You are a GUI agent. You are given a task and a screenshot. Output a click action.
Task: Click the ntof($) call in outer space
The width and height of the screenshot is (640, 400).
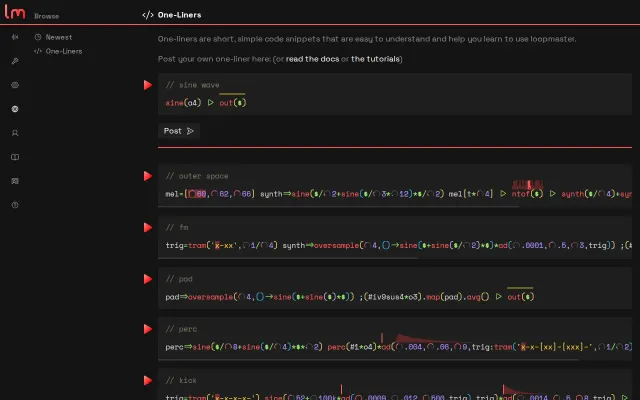(x=527, y=194)
